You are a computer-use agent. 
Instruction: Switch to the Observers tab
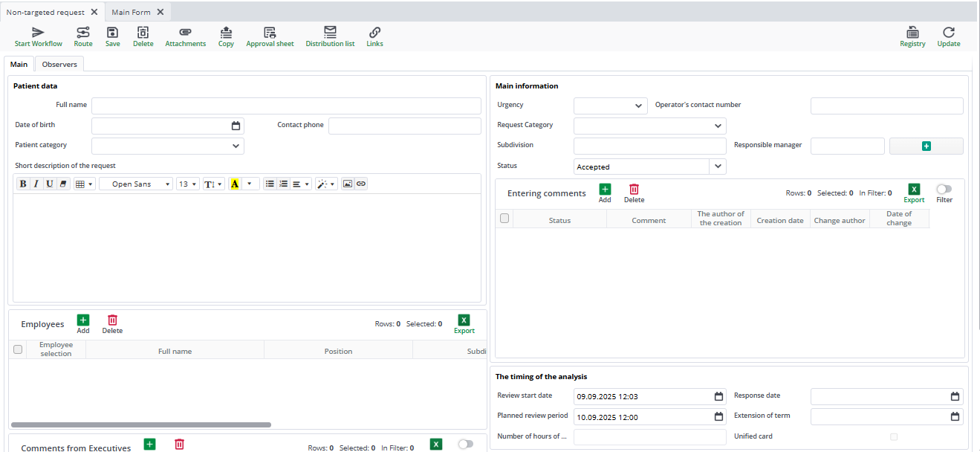tap(59, 65)
